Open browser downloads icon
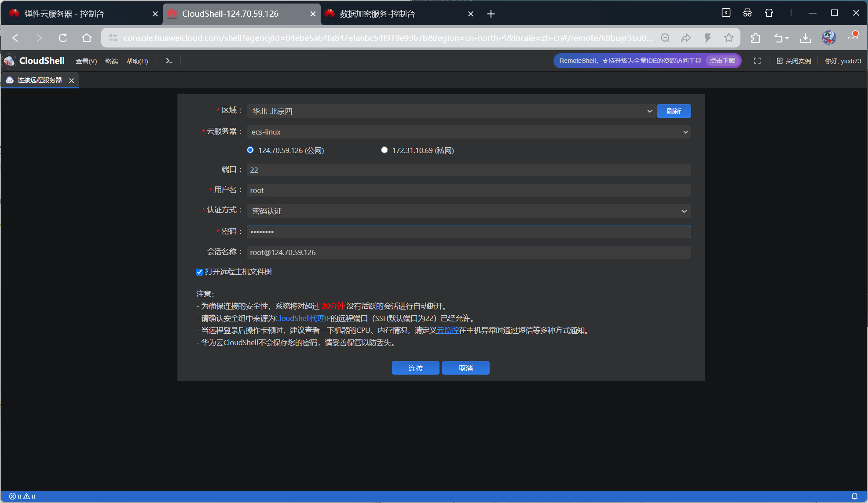This screenshot has height=503, width=868. point(805,38)
